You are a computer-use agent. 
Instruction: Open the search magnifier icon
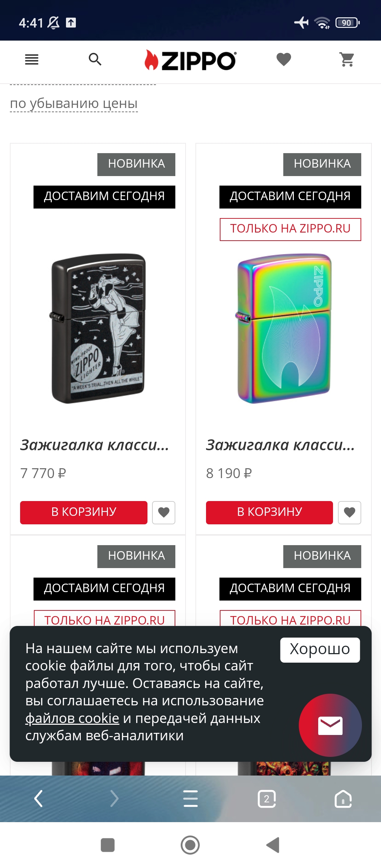pyautogui.click(x=95, y=60)
